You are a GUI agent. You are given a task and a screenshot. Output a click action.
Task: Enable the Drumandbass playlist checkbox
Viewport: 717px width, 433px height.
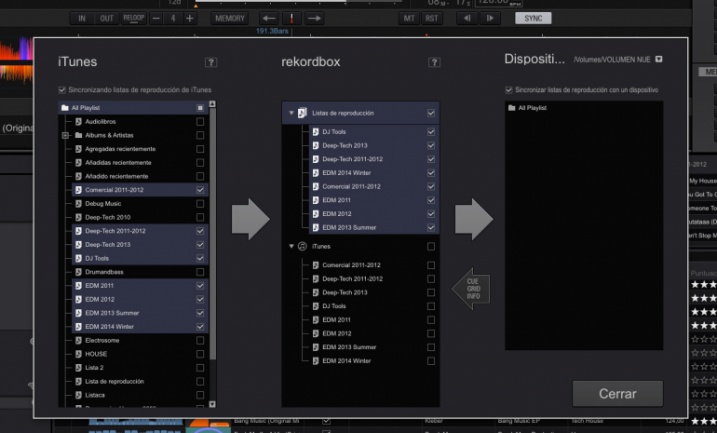click(x=201, y=272)
